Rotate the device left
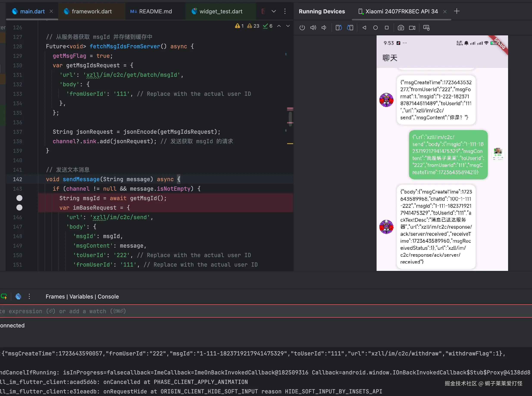This screenshot has height=396, width=532. 338,28
